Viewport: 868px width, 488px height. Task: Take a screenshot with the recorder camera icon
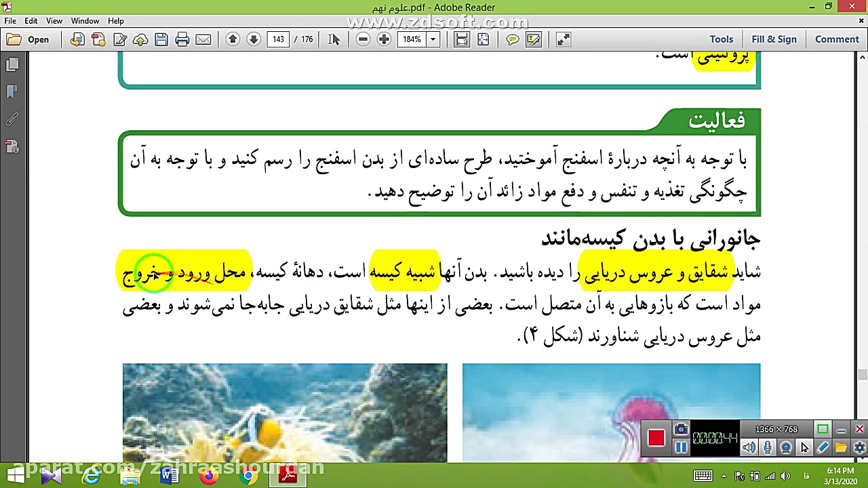click(681, 428)
